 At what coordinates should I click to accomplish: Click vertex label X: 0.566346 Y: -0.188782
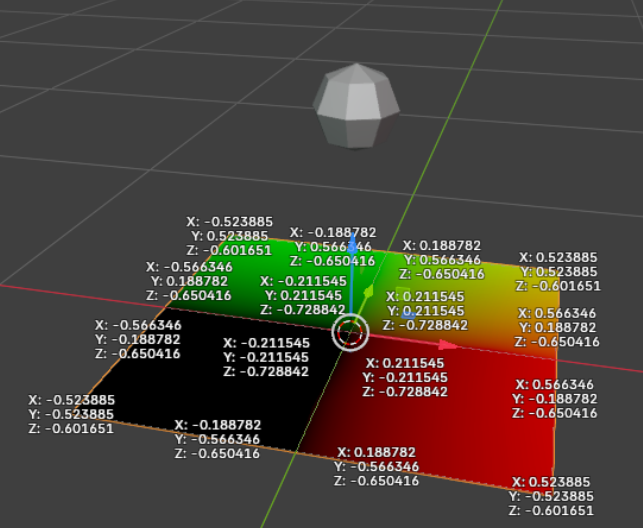tap(555, 398)
